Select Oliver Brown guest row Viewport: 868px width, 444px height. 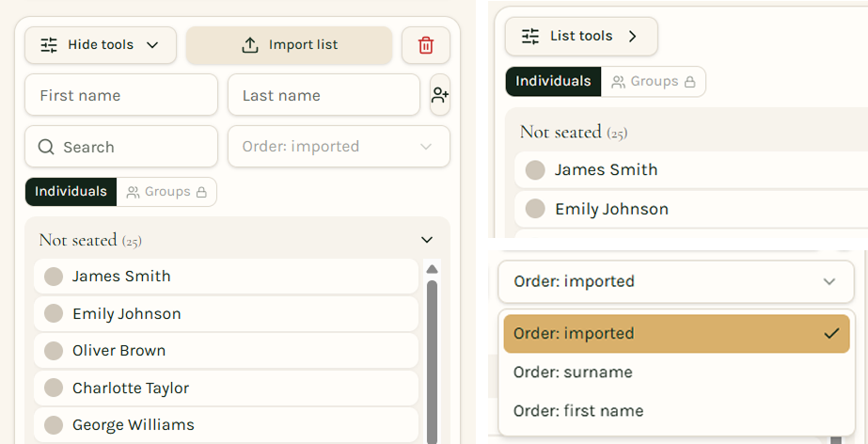pyautogui.click(x=226, y=351)
